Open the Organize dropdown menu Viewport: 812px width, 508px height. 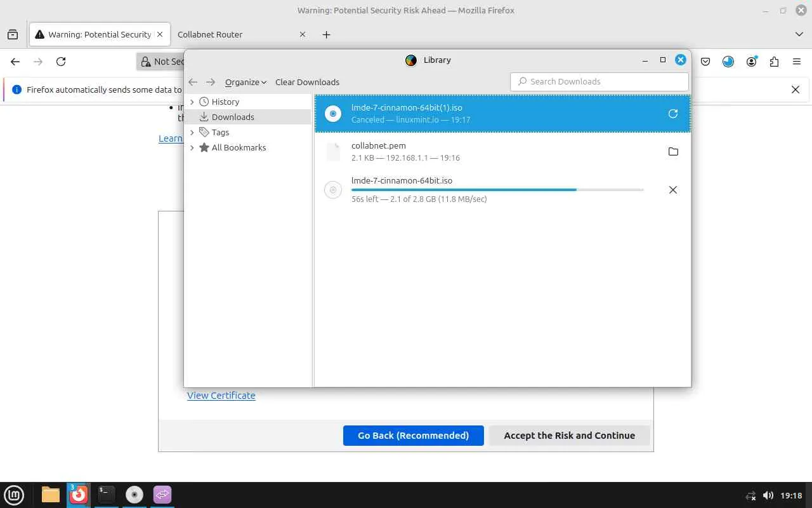pyautogui.click(x=246, y=82)
